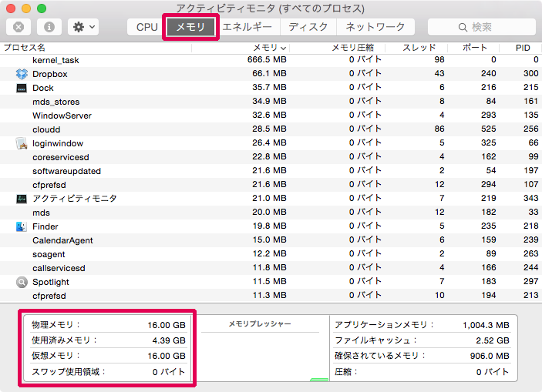Image resolution: width=542 pixels, height=392 pixels.
Task: Switch to the エネルギー tab
Action: pos(247,27)
